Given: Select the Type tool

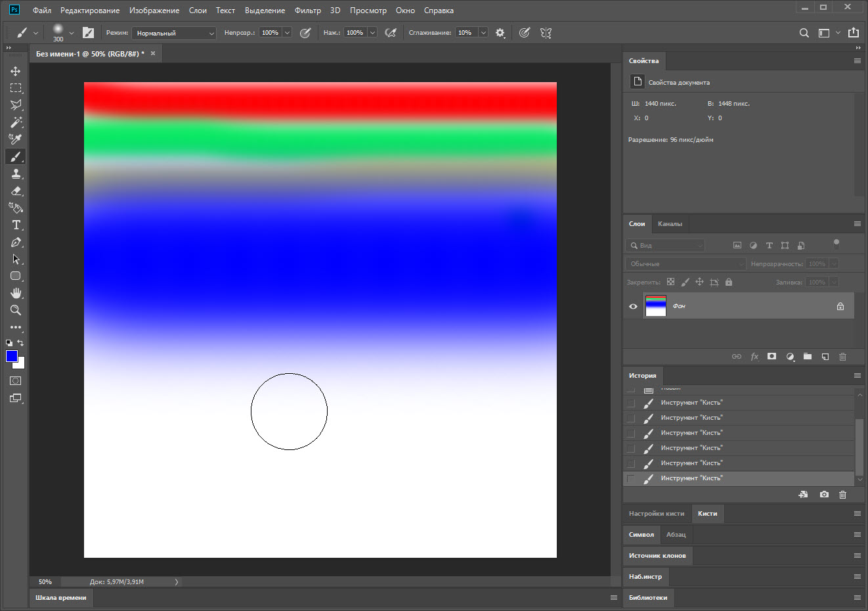Looking at the screenshot, I should 16,225.
